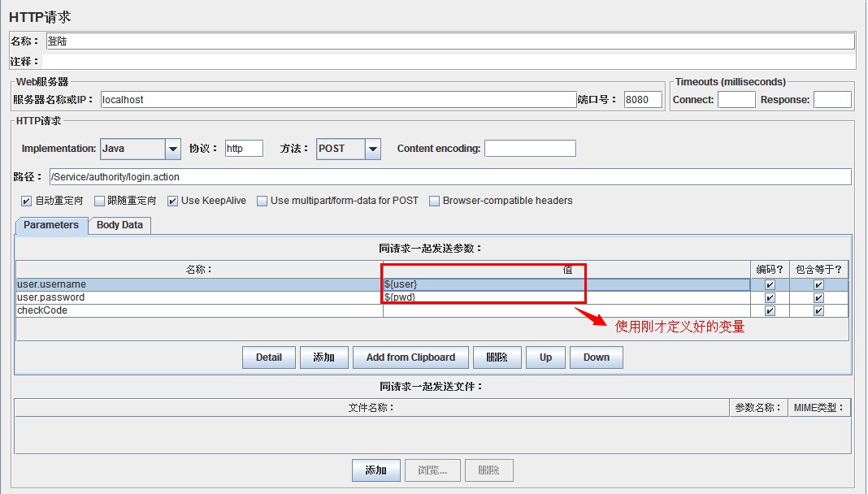The width and height of the screenshot is (868, 494).
Task: Open the 方法 POST dropdown arrow
Action: (372, 149)
